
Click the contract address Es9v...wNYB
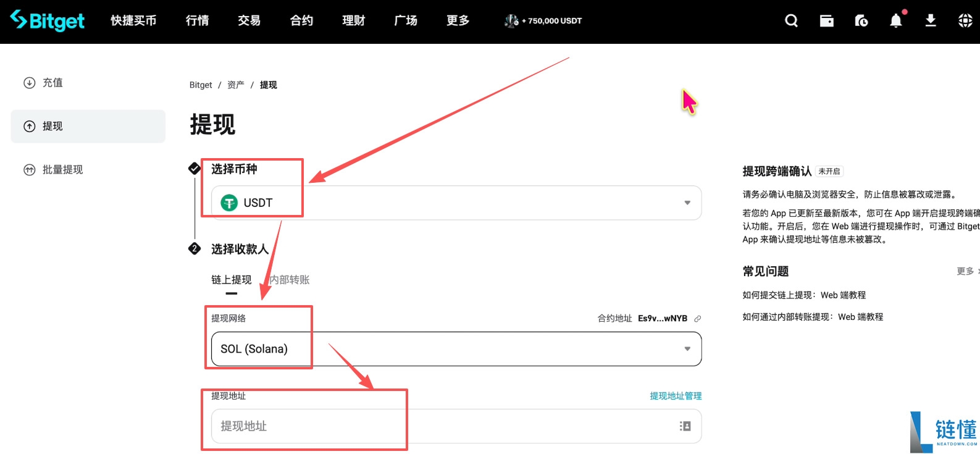(x=663, y=319)
